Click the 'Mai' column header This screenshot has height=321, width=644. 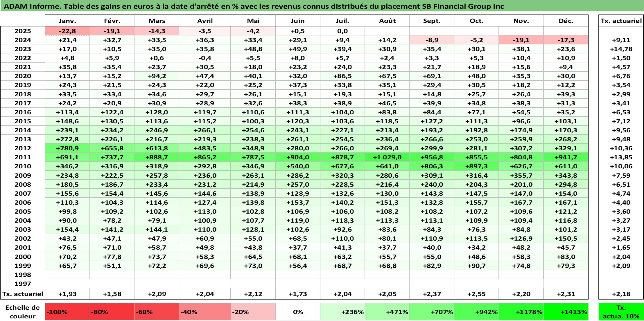point(253,21)
